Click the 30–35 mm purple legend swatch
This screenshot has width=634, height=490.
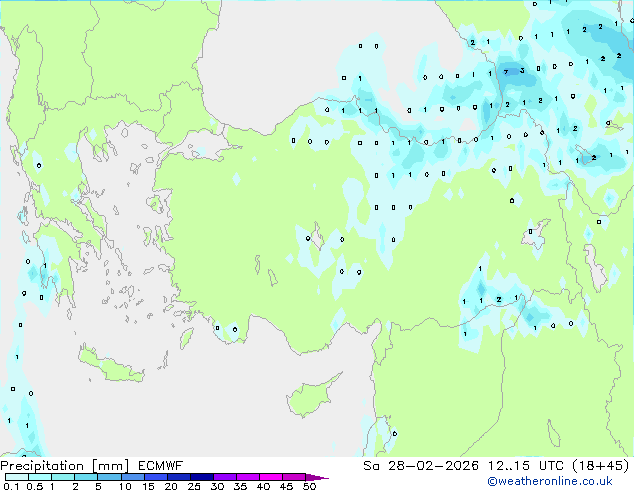[x=224, y=477]
